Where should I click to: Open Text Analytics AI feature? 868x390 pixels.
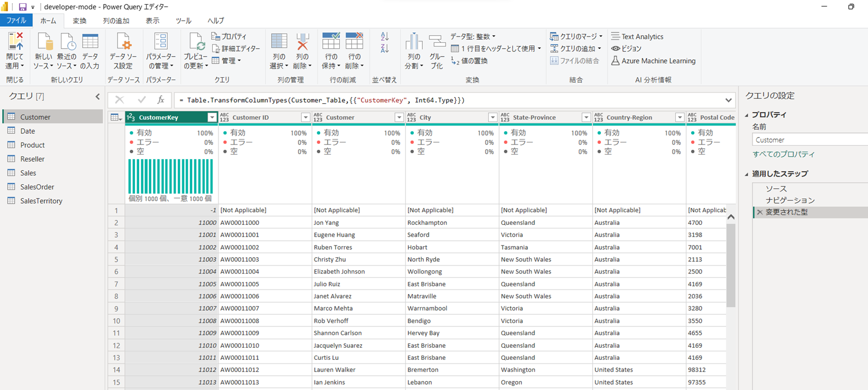637,37
